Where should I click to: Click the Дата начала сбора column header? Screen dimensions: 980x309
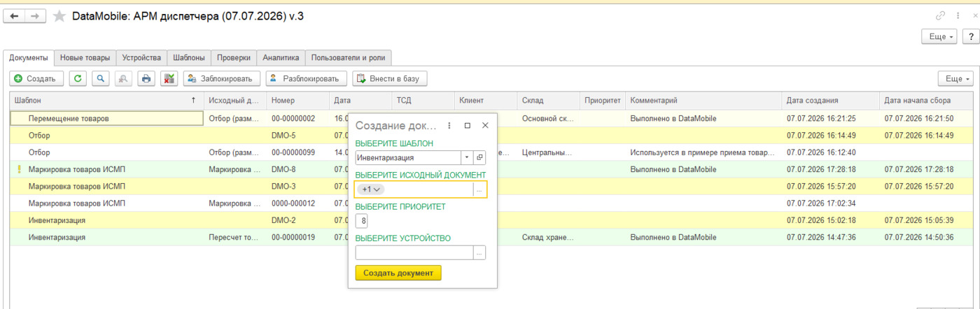[927, 101]
